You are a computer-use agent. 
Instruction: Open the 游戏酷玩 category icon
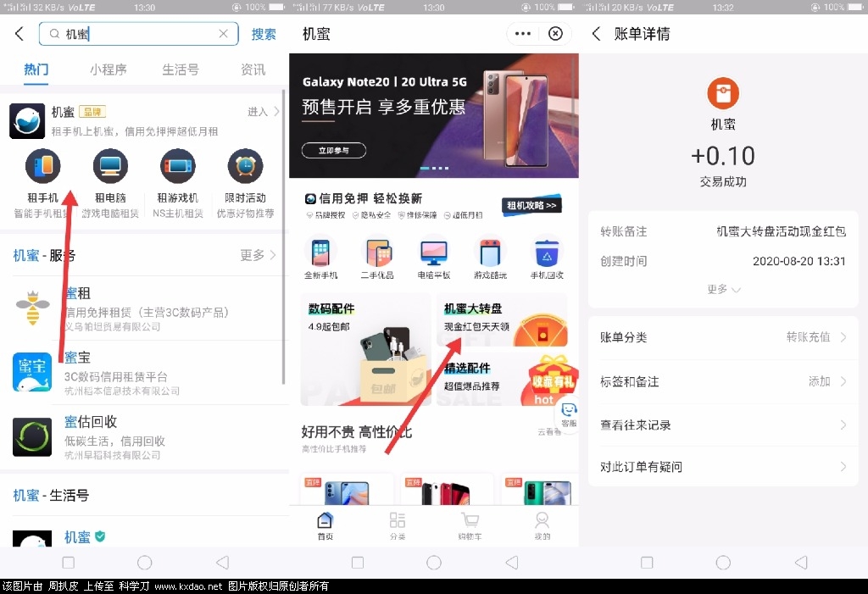pos(491,253)
